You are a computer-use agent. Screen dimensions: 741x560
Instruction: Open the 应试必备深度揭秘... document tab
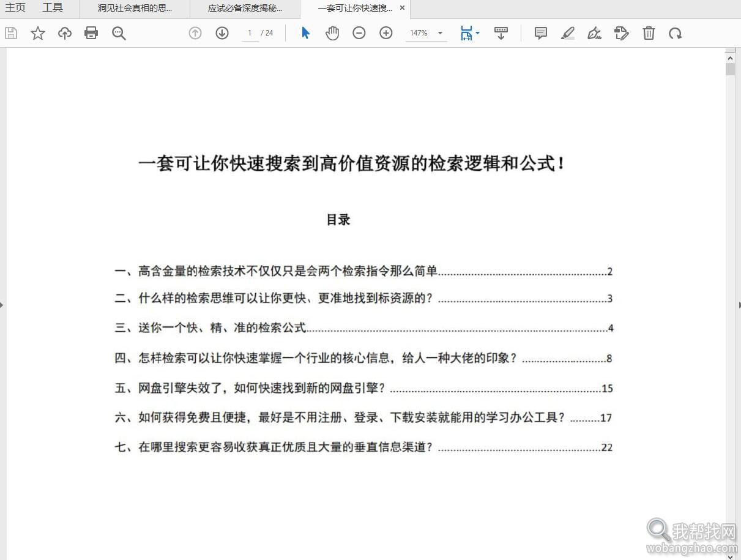pyautogui.click(x=245, y=9)
